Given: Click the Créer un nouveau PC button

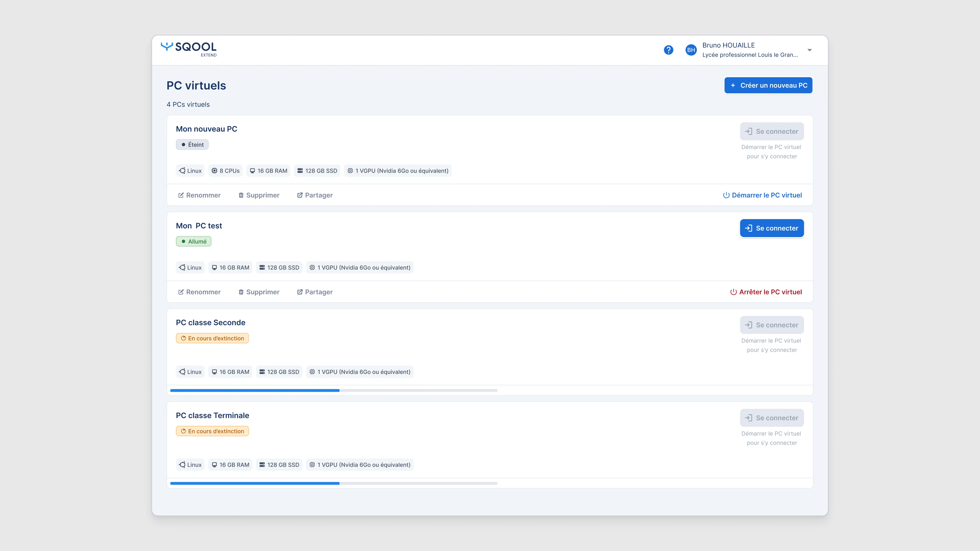Looking at the screenshot, I should click(768, 85).
